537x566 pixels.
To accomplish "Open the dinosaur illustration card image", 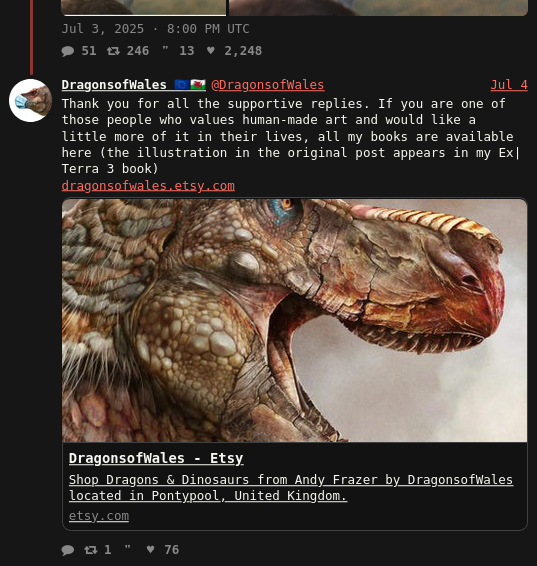I will 294,320.
